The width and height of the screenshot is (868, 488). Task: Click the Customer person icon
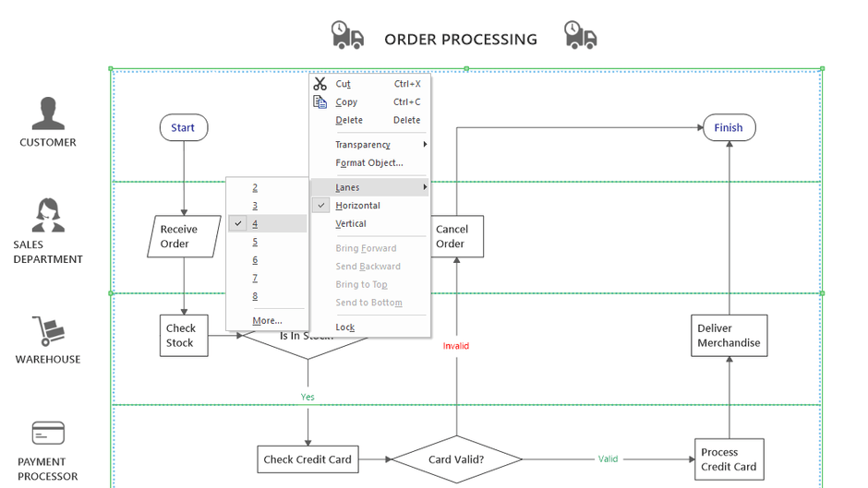(48, 114)
